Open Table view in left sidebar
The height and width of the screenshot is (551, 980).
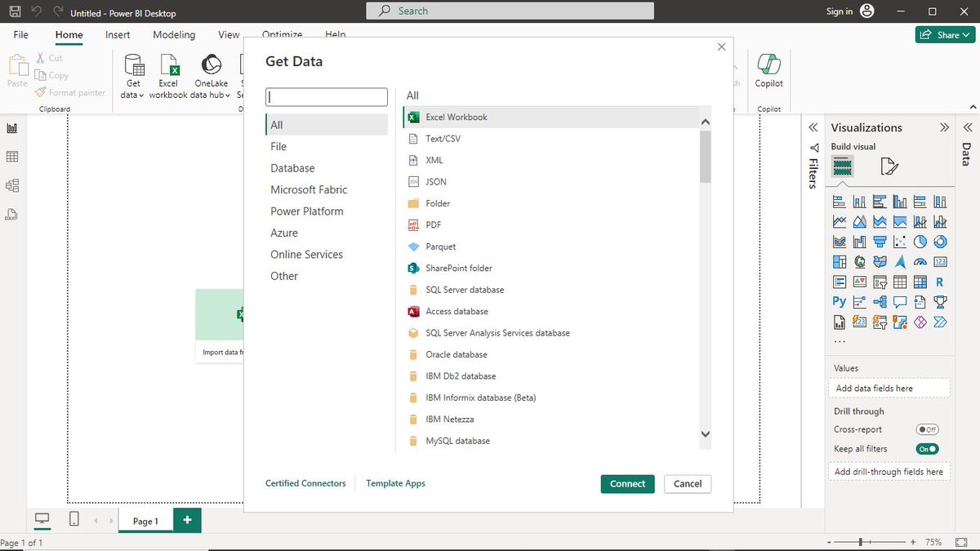[12, 157]
